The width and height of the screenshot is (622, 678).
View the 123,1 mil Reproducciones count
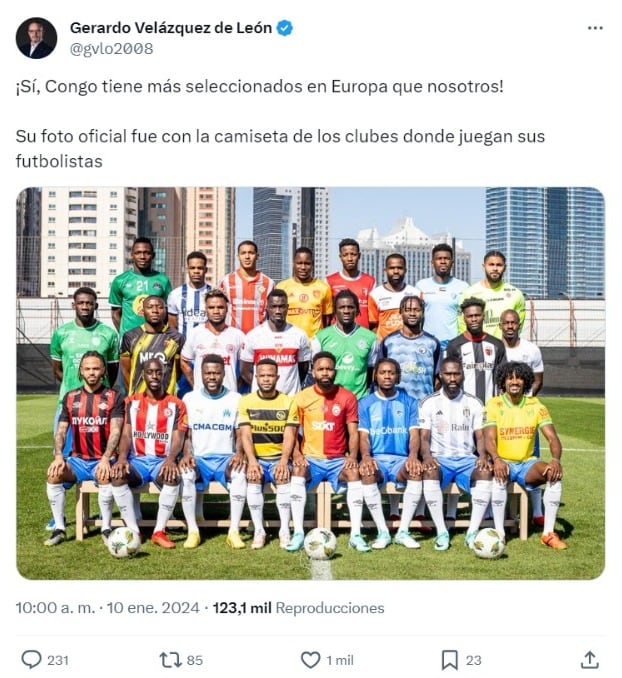[298, 608]
